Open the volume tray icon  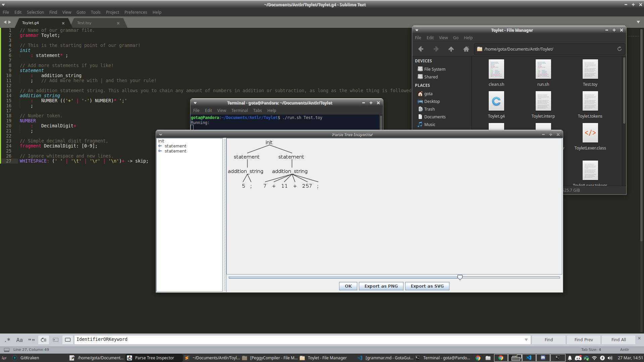point(610,358)
